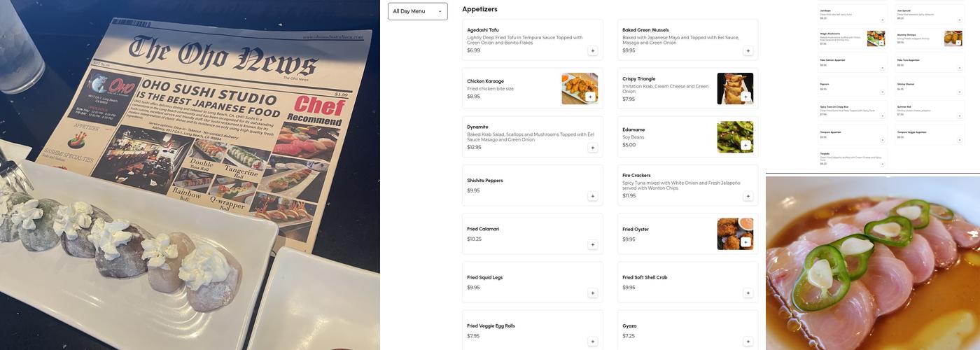Viewport: 980px width, 350px height.
Task: Add Fried Squid Legs with plus icon
Action: click(592, 293)
